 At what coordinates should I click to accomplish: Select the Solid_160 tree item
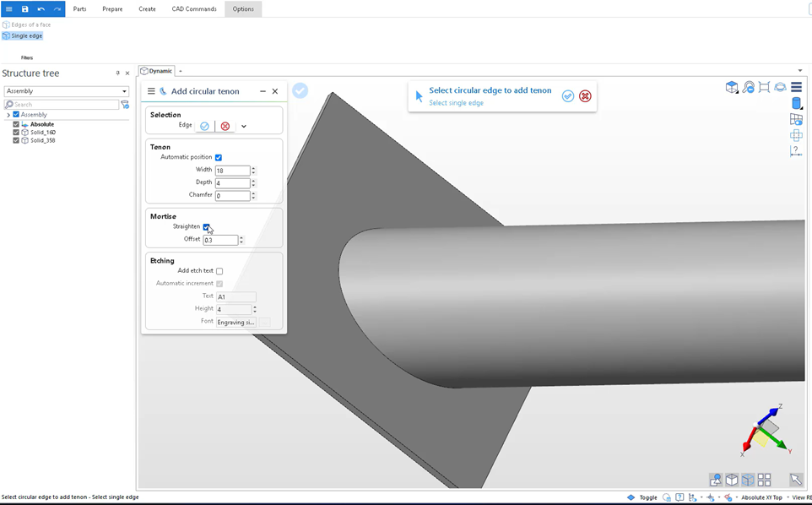click(43, 132)
